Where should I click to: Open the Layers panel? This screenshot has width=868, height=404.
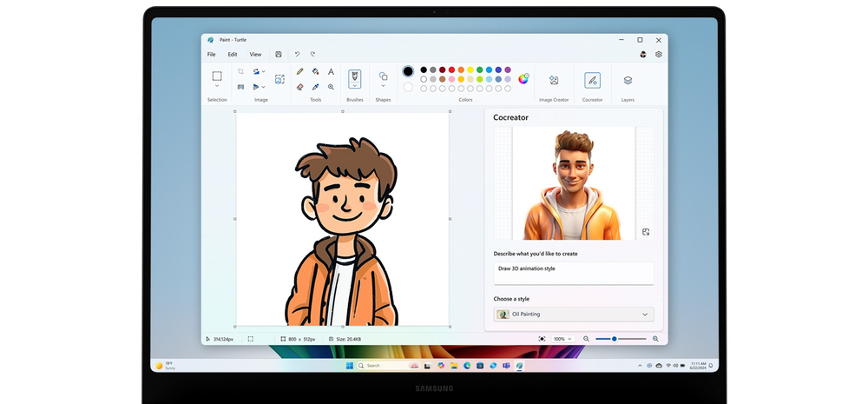pyautogui.click(x=628, y=80)
